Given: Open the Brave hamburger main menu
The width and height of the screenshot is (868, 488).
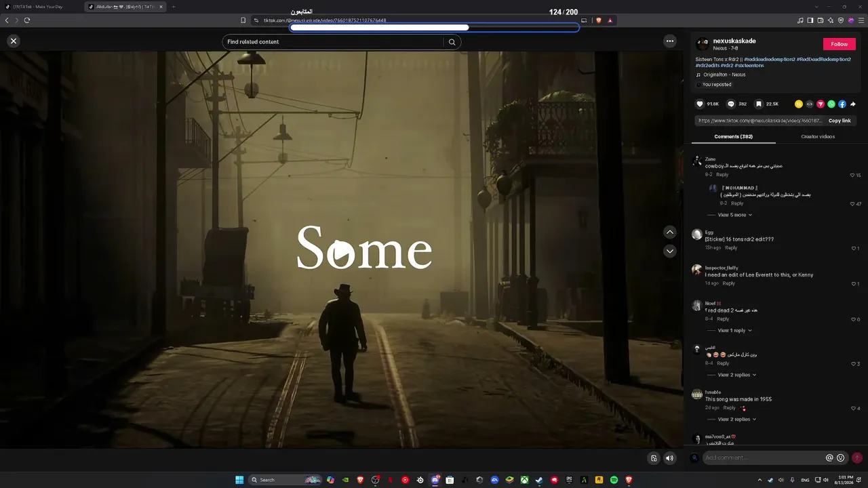Looking at the screenshot, I should 861,20.
